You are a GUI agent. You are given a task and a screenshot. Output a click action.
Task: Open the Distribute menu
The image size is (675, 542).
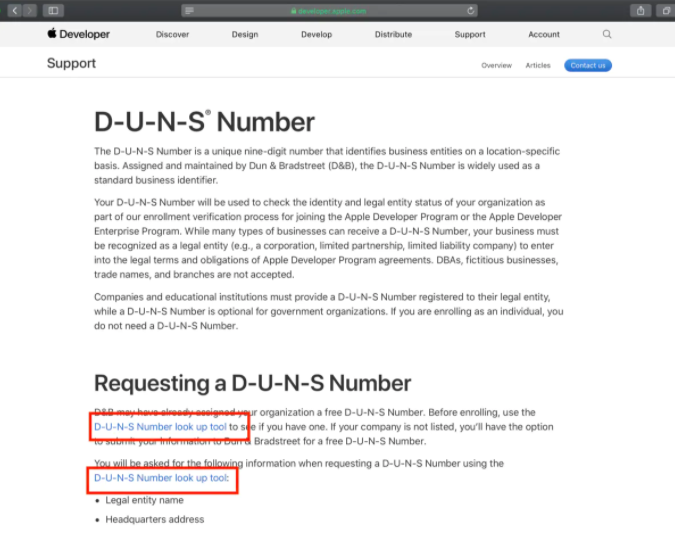(393, 34)
